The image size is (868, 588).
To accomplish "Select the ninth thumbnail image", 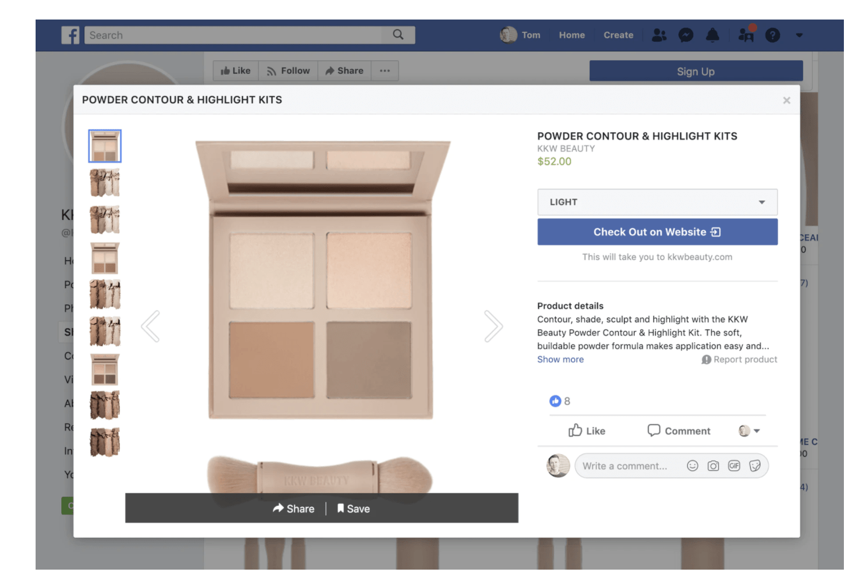I will pos(104,442).
